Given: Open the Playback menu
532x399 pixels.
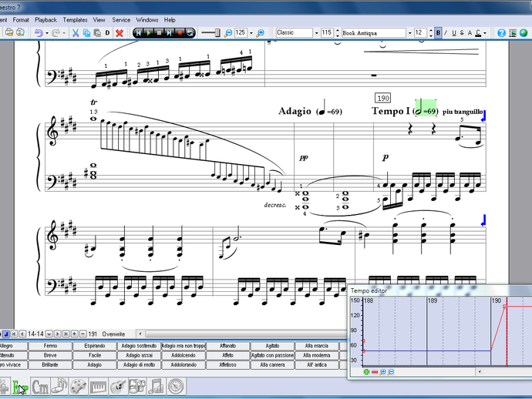Looking at the screenshot, I should pos(45,20).
